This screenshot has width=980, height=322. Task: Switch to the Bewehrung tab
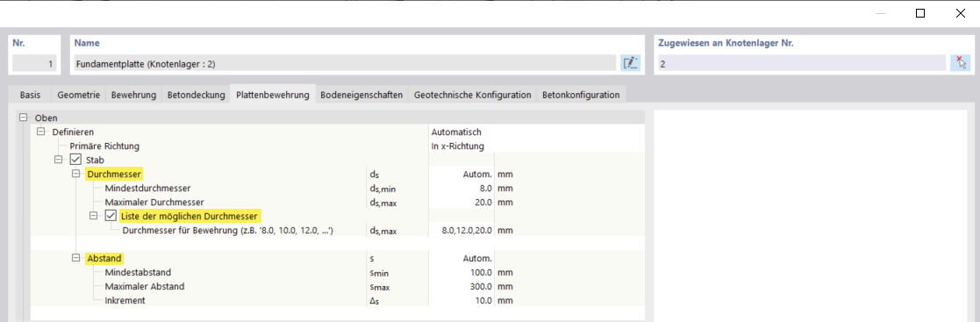(x=133, y=95)
